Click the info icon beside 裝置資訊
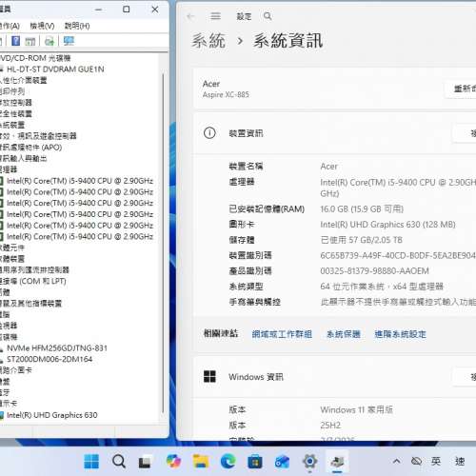 click(209, 133)
